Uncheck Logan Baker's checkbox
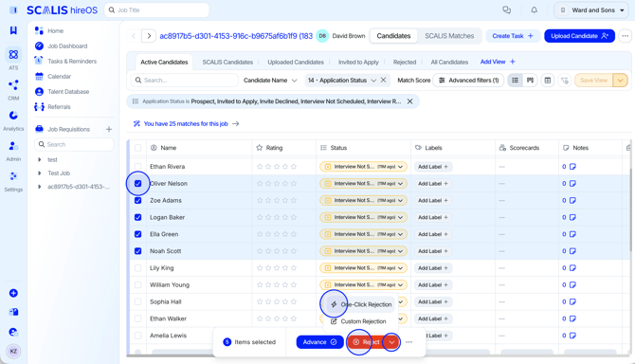635x364 pixels. point(138,217)
